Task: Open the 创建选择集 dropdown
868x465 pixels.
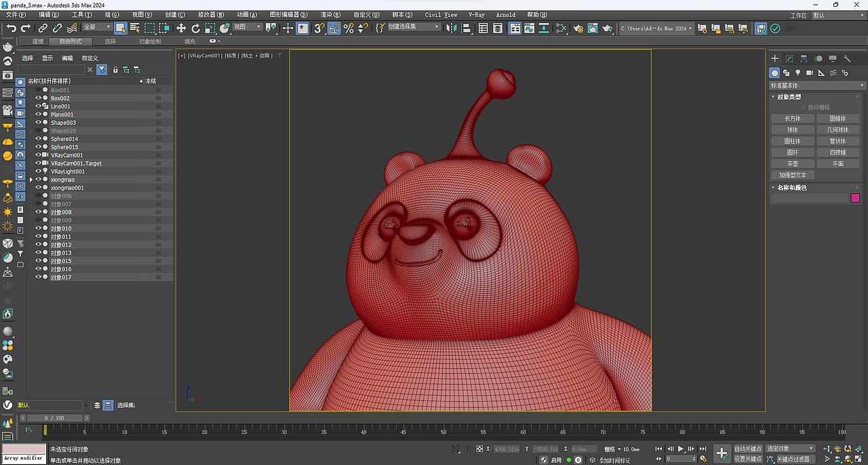Action: click(415, 27)
